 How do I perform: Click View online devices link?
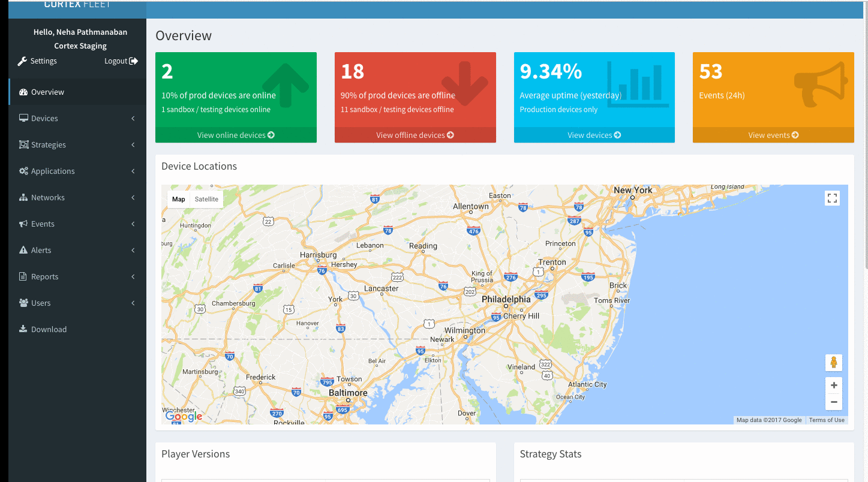[x=236, y=135]
